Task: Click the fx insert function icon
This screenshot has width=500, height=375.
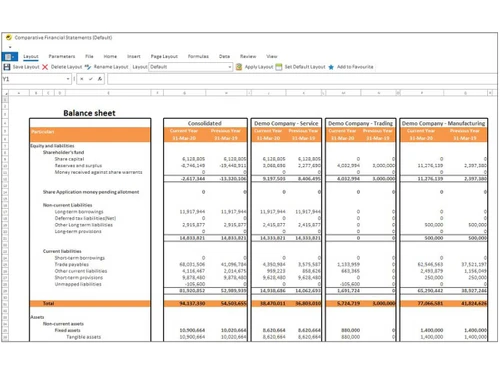Action: (100, 79)
